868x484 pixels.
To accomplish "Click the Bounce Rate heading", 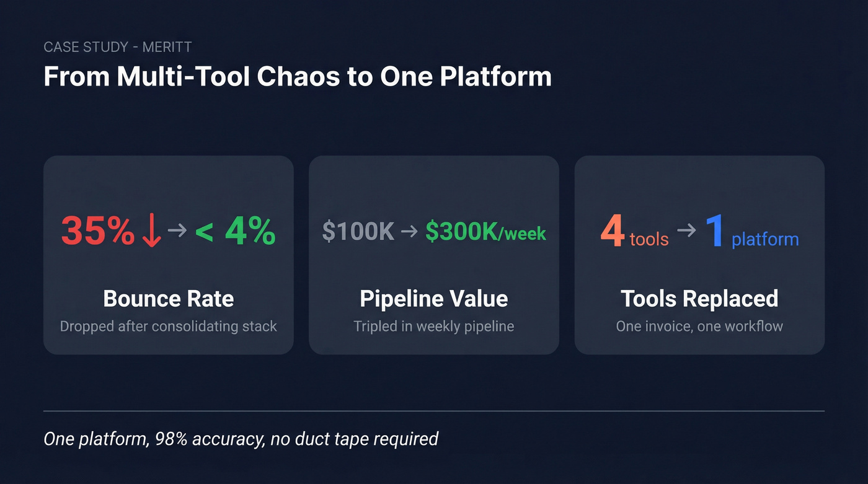I will (x=169, y=299).
